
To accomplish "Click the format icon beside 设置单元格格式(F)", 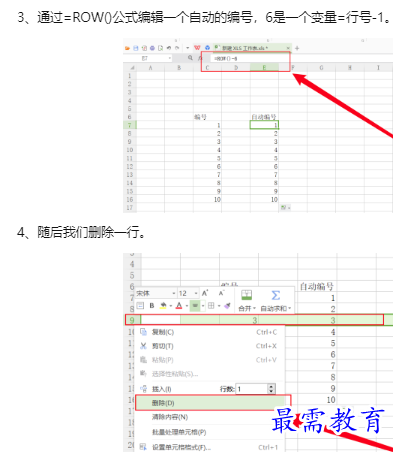I will 143,447.
